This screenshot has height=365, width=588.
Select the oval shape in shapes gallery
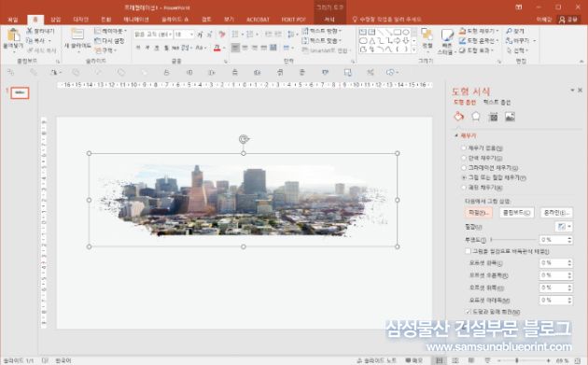click(x=406, y=33)
